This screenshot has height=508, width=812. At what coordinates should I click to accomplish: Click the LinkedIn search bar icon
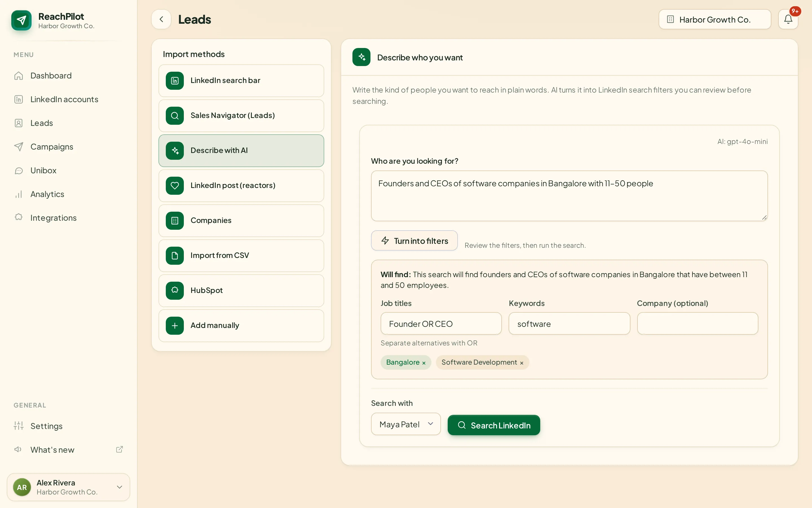175,81
